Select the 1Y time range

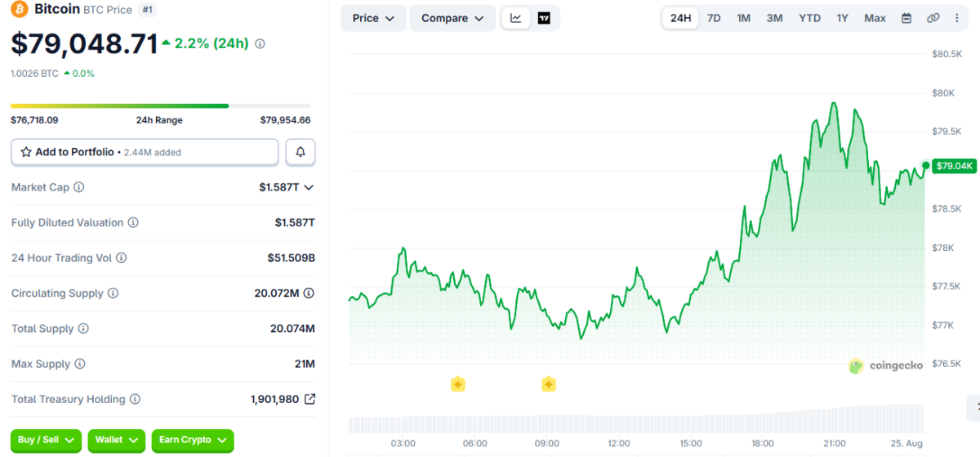[x=842, y=18]
